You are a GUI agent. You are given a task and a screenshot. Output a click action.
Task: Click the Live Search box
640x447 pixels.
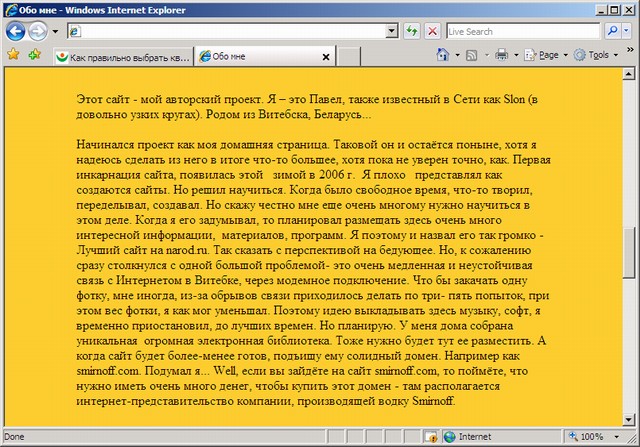point(523,31)
